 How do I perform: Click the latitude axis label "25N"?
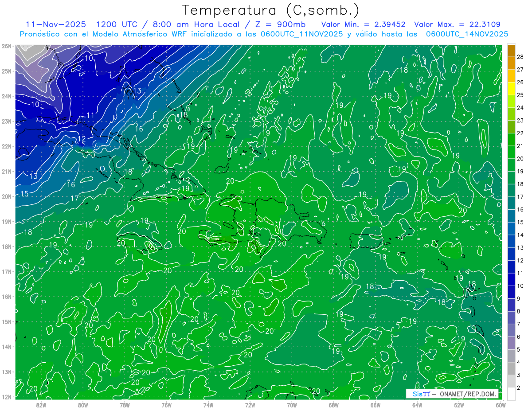(x=6, y=71)
